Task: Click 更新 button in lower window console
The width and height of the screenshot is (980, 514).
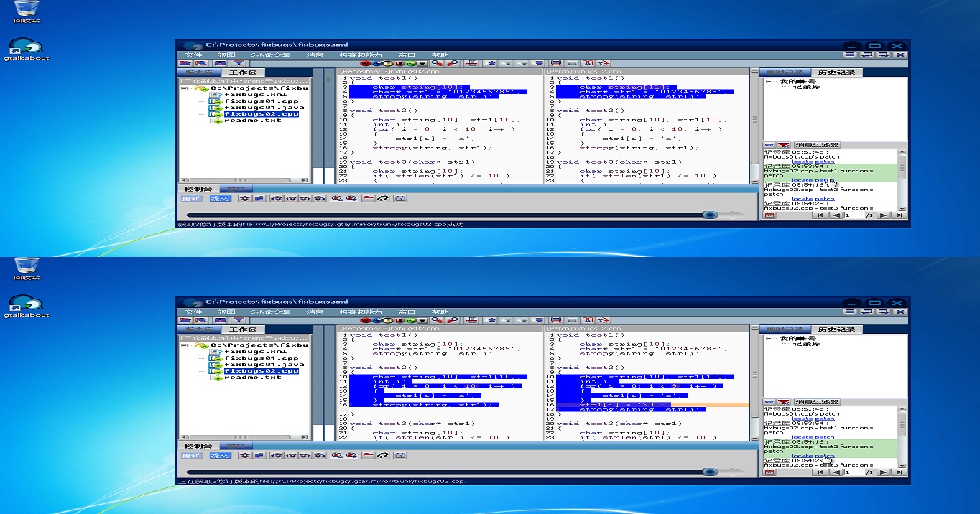Action: (191, 456)
